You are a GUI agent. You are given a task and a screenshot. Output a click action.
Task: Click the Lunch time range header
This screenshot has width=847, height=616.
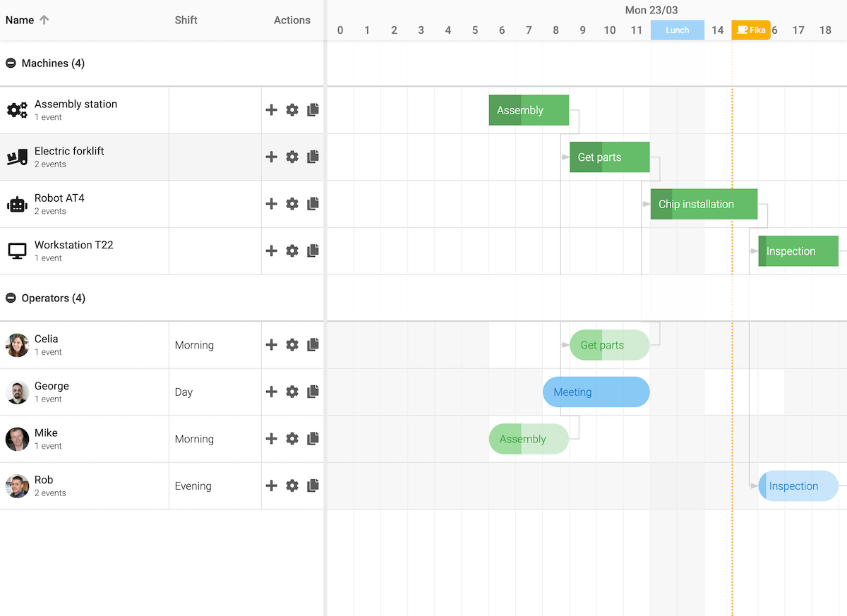click(677, 30)
